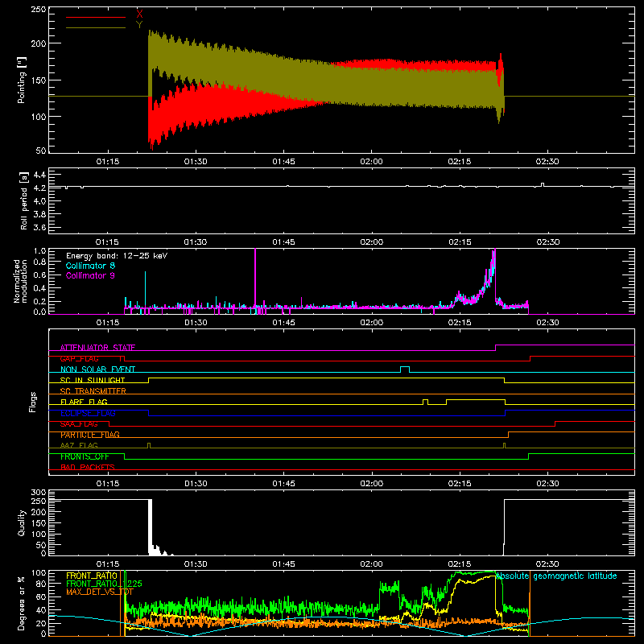Click the BAD_PACKETS label
The width and height of the screenshot is (644, 644).
click(x=88, y=467)
